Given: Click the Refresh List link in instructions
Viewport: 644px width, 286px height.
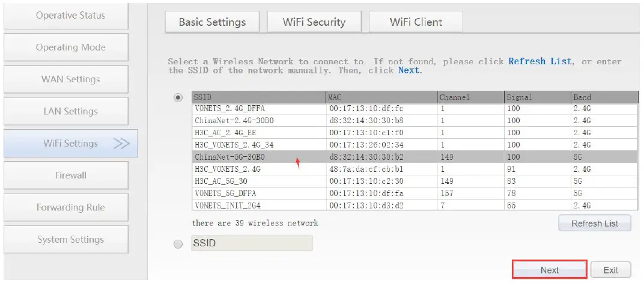Looking at the screenshot, I should pyautogui.click(x=540, y=61).
